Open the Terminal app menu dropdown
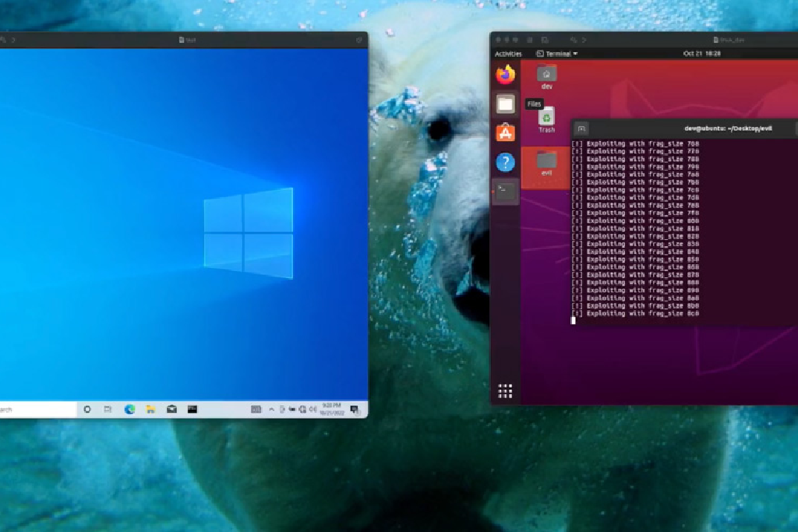 pyautogui.click(x=557, y=54)
